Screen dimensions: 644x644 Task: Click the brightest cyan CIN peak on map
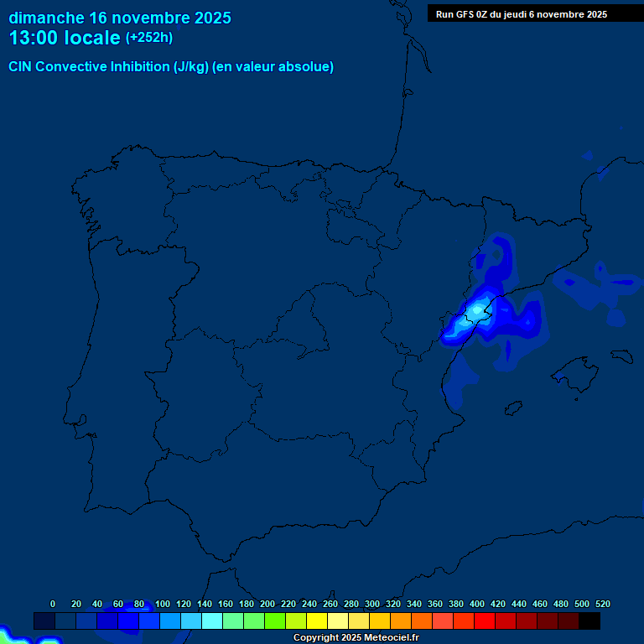pyautogui.click(x=477, y=310)
